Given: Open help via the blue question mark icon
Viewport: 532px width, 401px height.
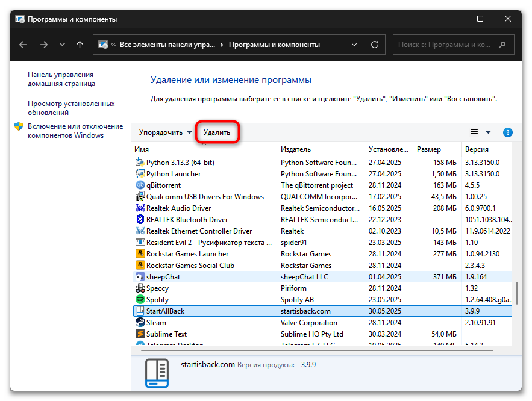Looking at the screenshot, I should point(507,132).
